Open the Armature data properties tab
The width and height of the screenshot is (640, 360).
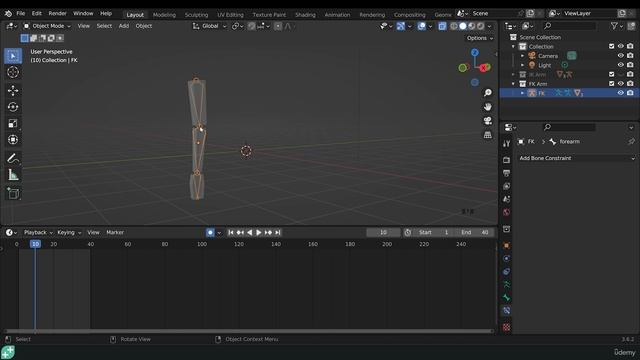pyautogui.click(x=507, y=284)
